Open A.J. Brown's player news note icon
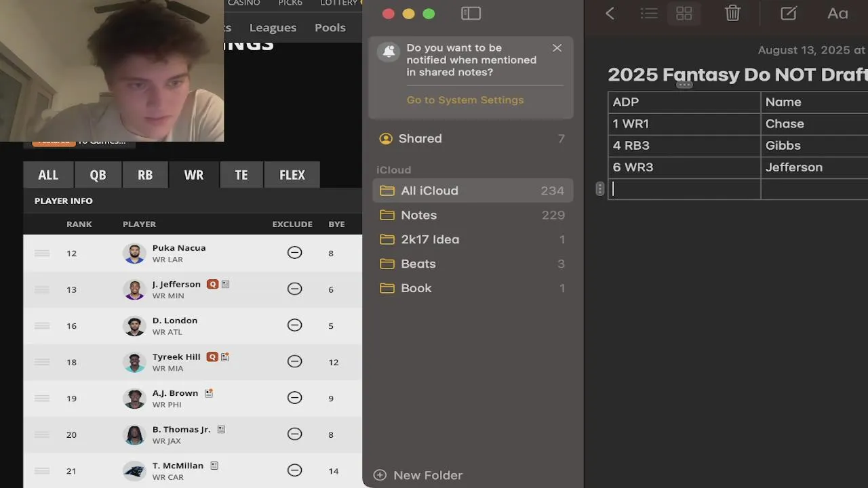This screenshot has width=868, height=488. 209,393
